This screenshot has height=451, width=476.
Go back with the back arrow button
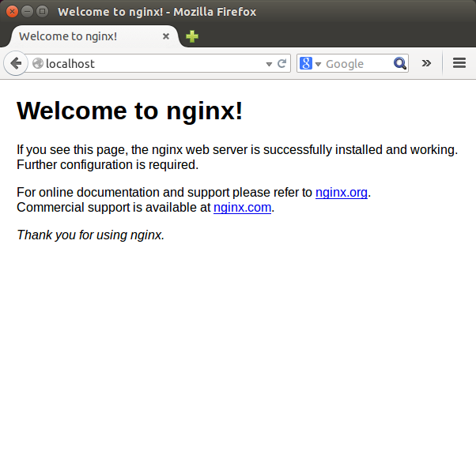pyautogui.click(x=16, y=63)
